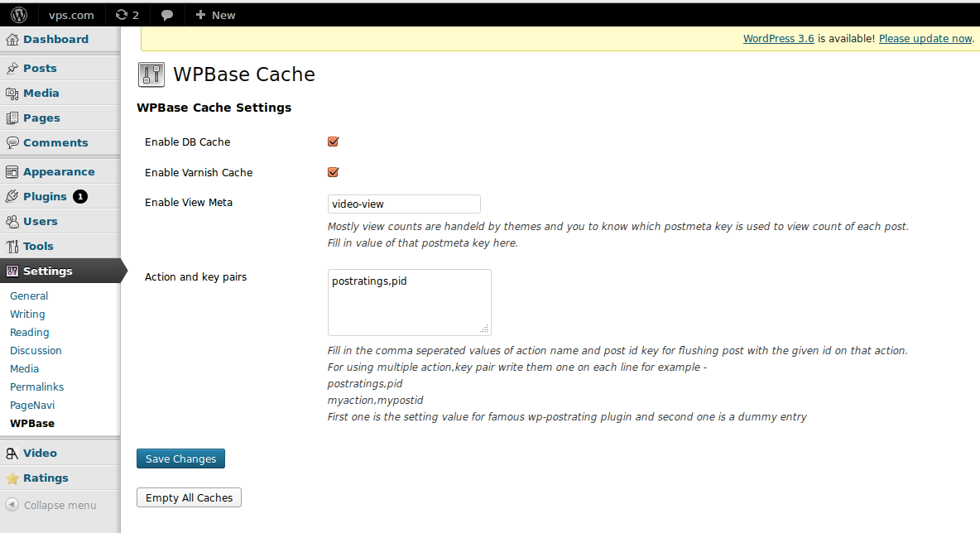Open General settings submenu
980x533 pixels.
(x=29, y=296)
